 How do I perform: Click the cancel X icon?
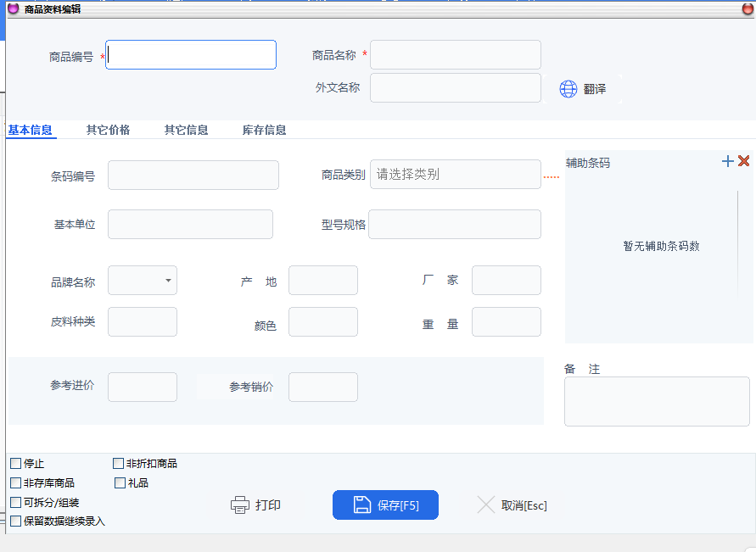(486, 505)
